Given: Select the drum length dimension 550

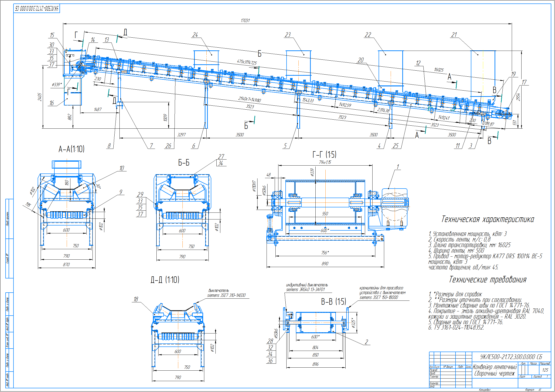Looking at the screenshot, I should pyautogui.click(x=325, y=214).
